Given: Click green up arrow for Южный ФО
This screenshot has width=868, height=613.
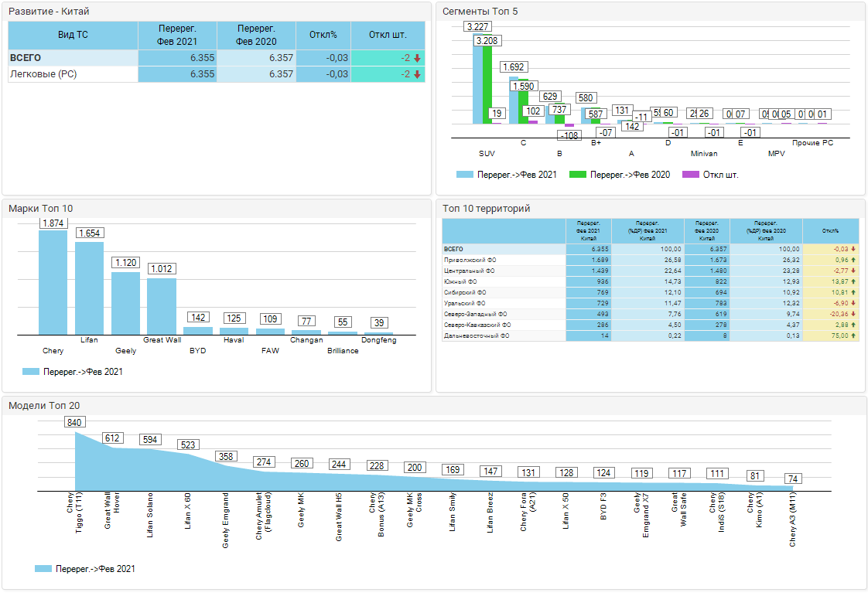Looking at the screenshot, I should (x=853, y=282).
